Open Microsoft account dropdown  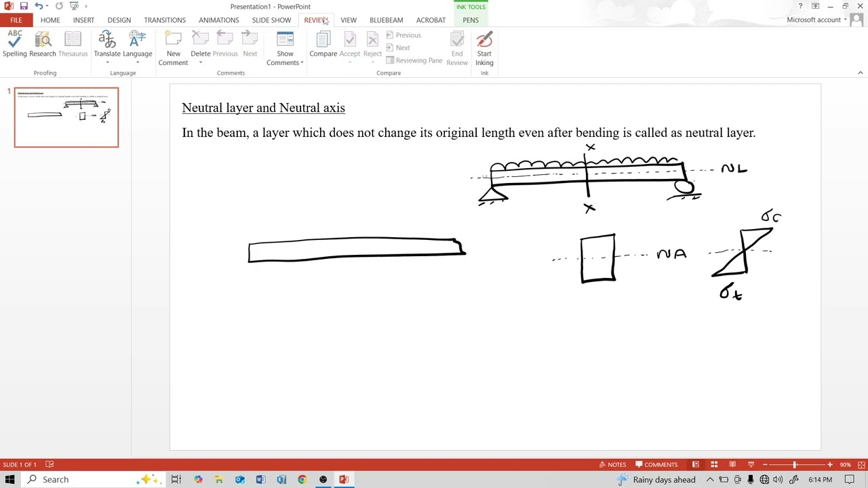coord(817,20)
